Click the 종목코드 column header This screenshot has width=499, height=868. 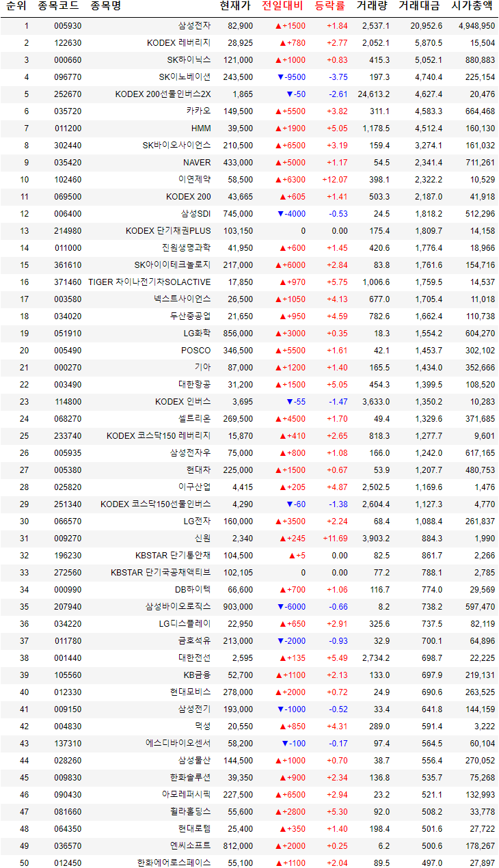[58, 6]
